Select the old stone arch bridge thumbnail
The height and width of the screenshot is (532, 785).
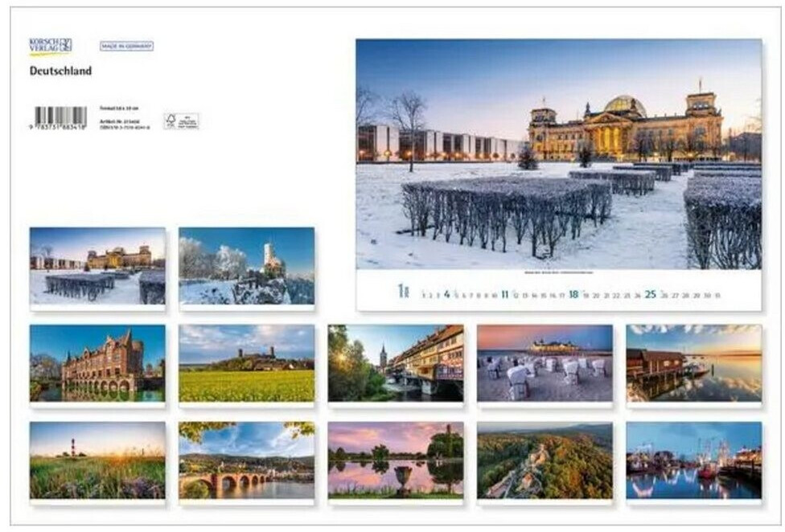[247, 460]
